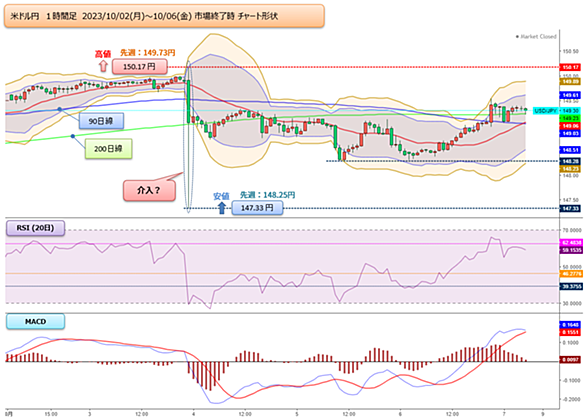Click the date 3 on time axis
Screen dimensions: 586x420
pyautogui.click(x=90, y=414)
